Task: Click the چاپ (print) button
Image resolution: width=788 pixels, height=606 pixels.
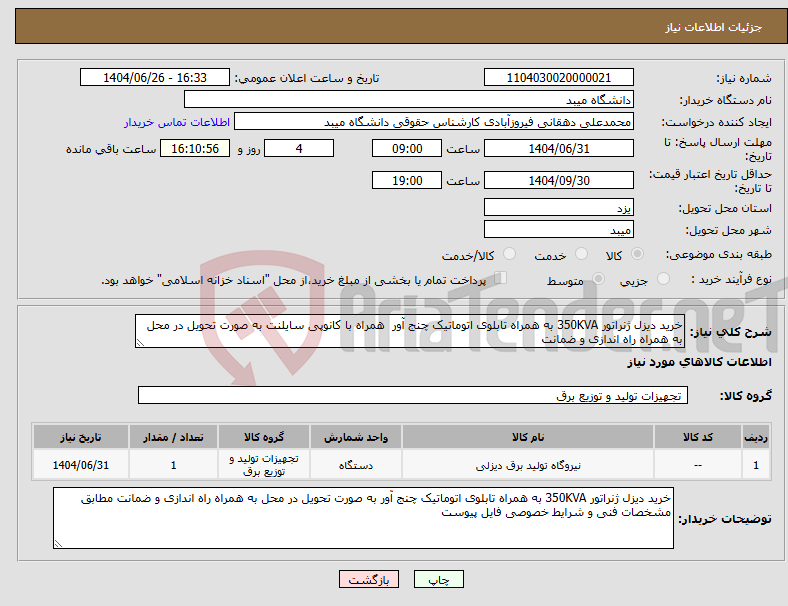Action: point(438,579)
